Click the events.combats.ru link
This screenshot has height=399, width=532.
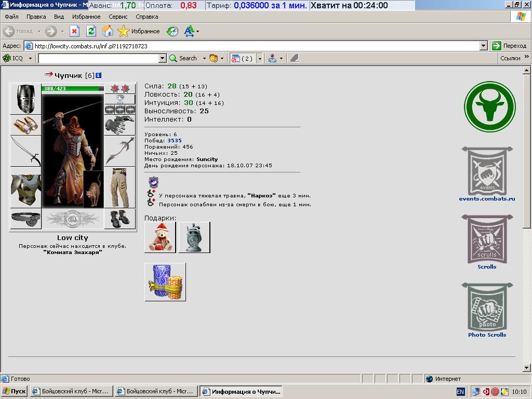point(487,199)
